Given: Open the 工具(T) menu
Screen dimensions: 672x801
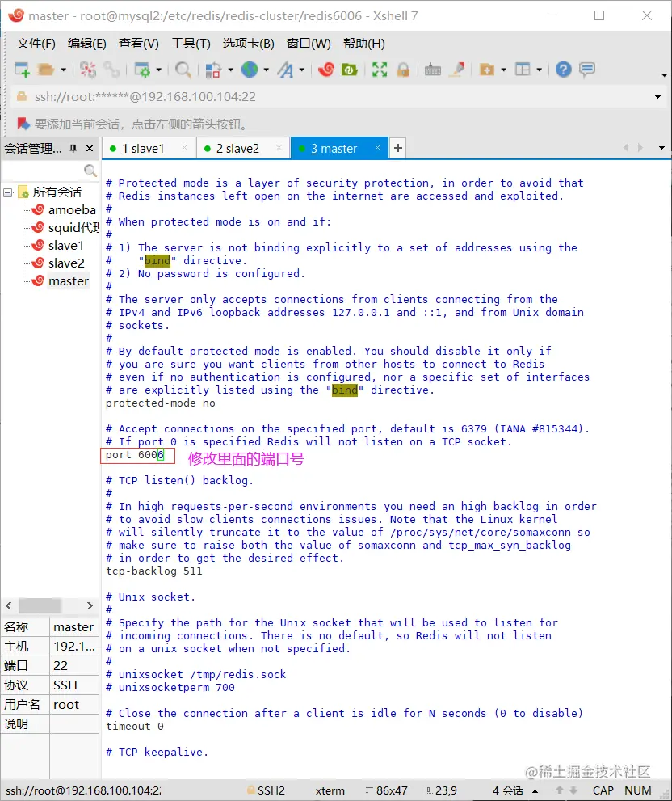Looking at the screenshot, I should [x=191, y=44].
